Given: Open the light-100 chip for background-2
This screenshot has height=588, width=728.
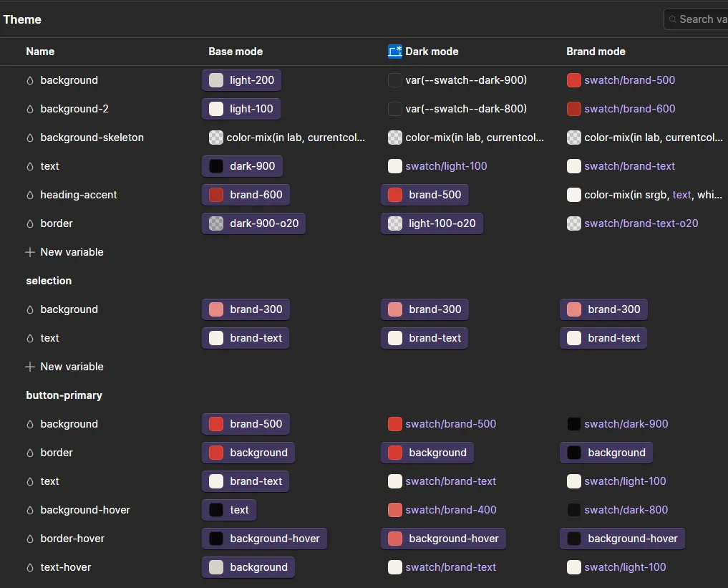Looking at the screenshot, I should (241, 109).
